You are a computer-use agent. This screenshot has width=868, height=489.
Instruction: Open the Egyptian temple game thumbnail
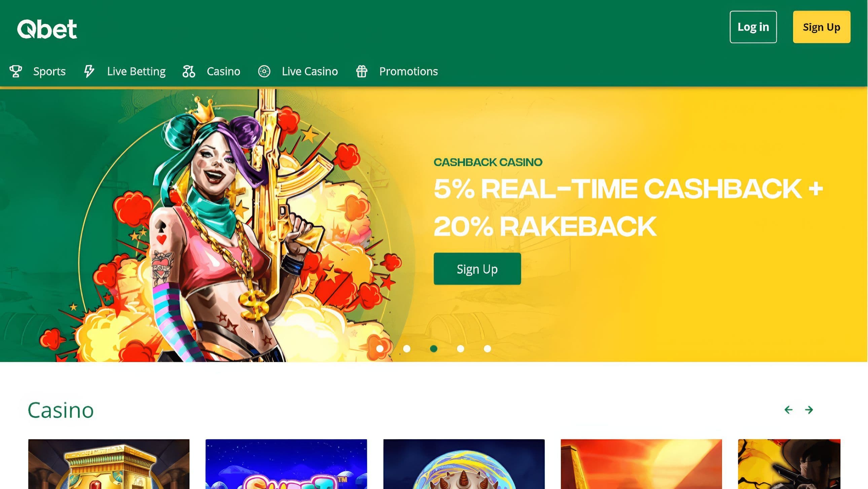tap(109, 464)
